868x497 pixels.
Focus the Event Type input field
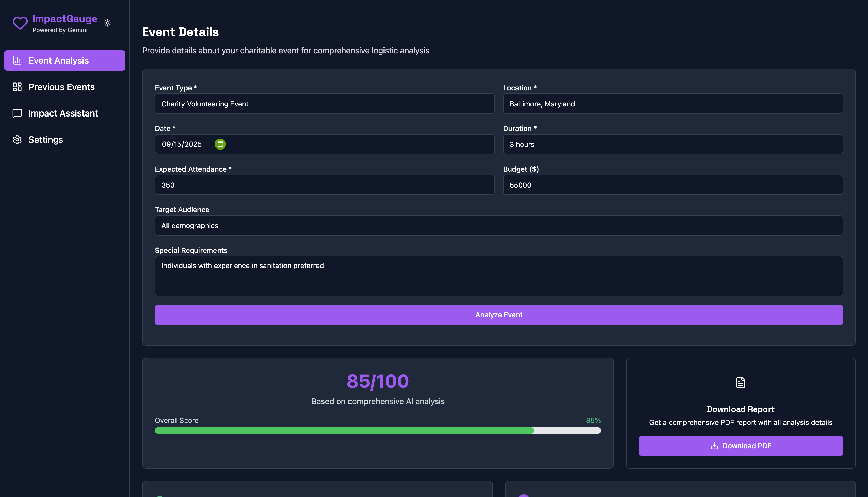point(324,104)
